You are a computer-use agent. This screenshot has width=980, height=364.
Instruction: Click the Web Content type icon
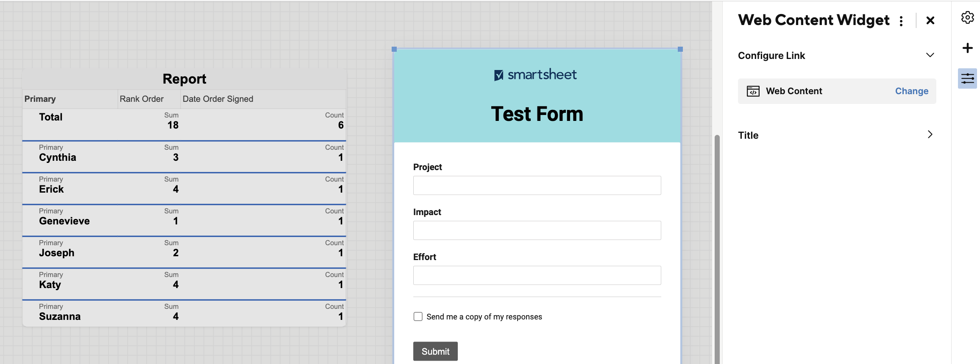tap(753, 91)
